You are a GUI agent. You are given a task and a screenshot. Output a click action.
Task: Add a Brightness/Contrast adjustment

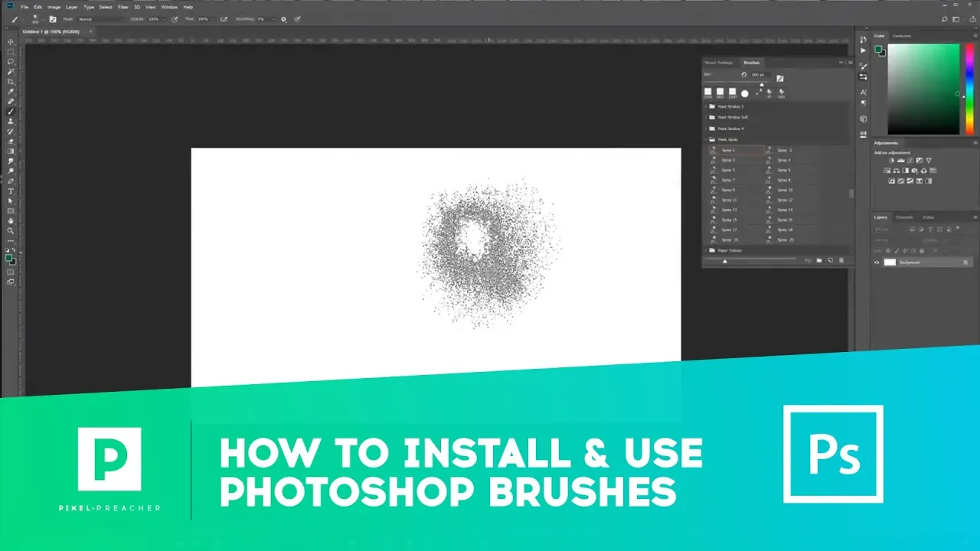pos(891,161)
